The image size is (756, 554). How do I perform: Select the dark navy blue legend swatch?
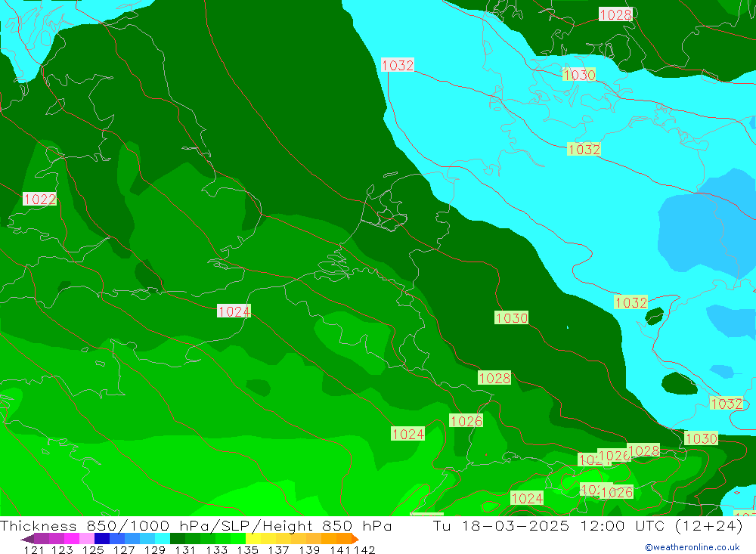pyautogui.click(x=102, y=539)
